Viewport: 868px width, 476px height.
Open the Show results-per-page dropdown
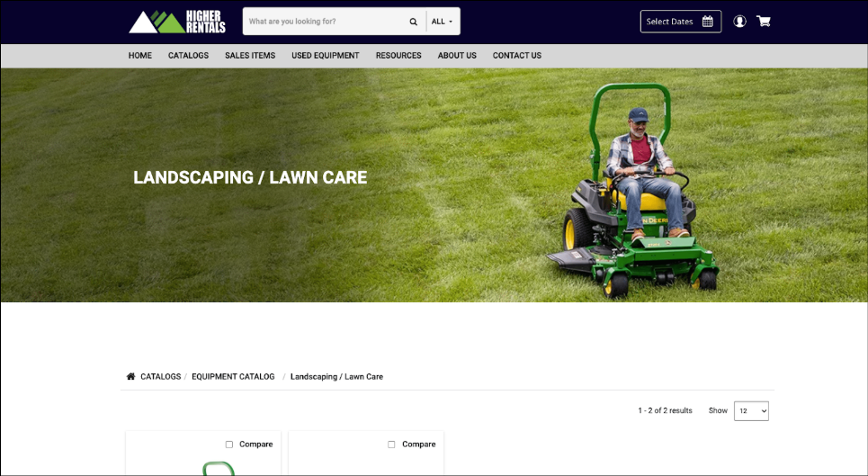pos(751,410)
